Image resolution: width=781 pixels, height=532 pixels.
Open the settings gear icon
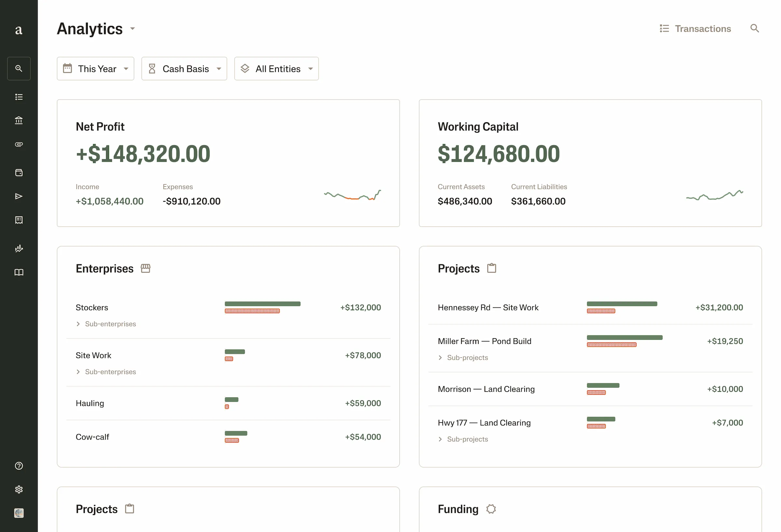(x=19, y=489)
